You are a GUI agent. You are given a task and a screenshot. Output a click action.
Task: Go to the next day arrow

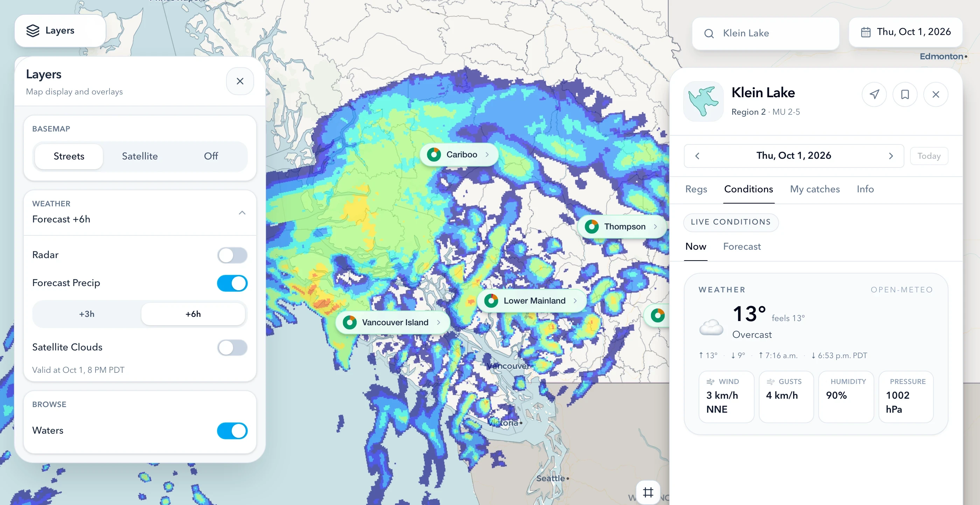click(891, 156)
